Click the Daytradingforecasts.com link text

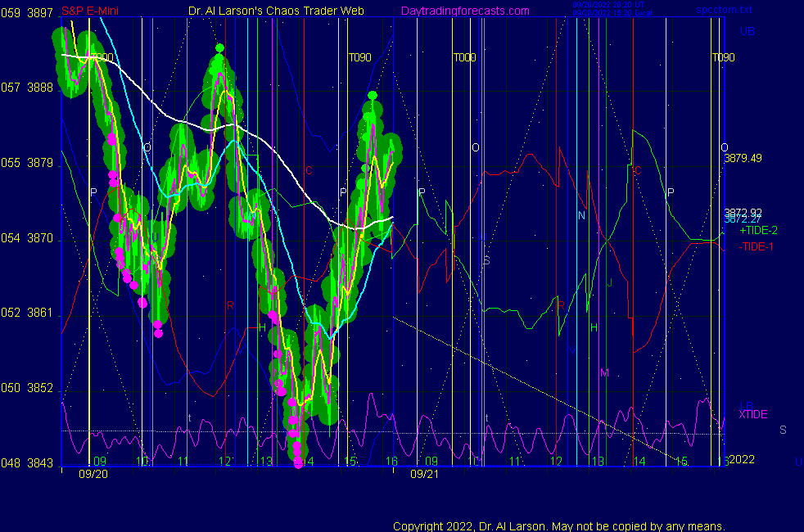[465, 11]
